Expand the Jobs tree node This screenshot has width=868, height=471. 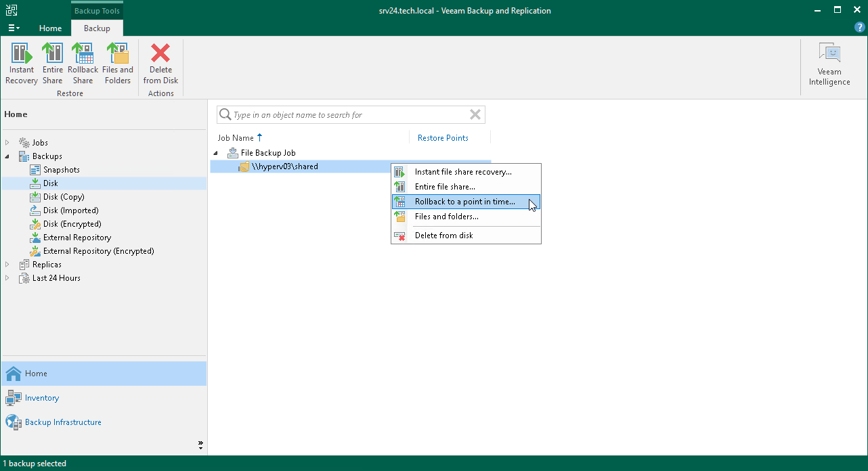[7, 142]
